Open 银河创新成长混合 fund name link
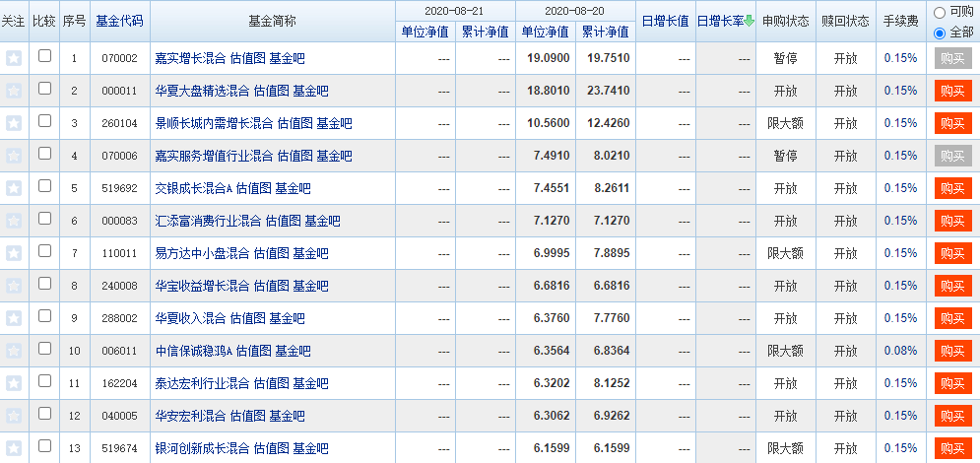The width and height of the screenshot is (980, 463). point(203,449)
